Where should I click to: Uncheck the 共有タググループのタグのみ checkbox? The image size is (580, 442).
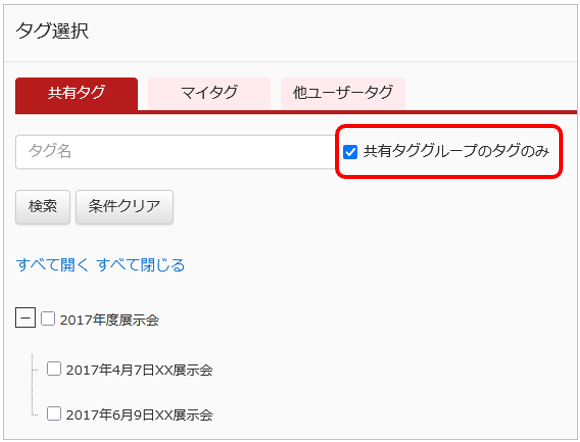(x=350, y=152)
